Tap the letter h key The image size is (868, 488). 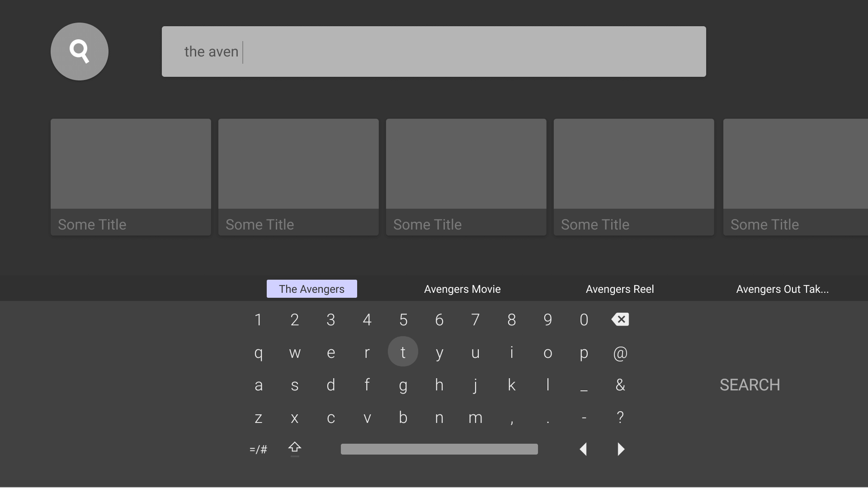click(439, 385)
